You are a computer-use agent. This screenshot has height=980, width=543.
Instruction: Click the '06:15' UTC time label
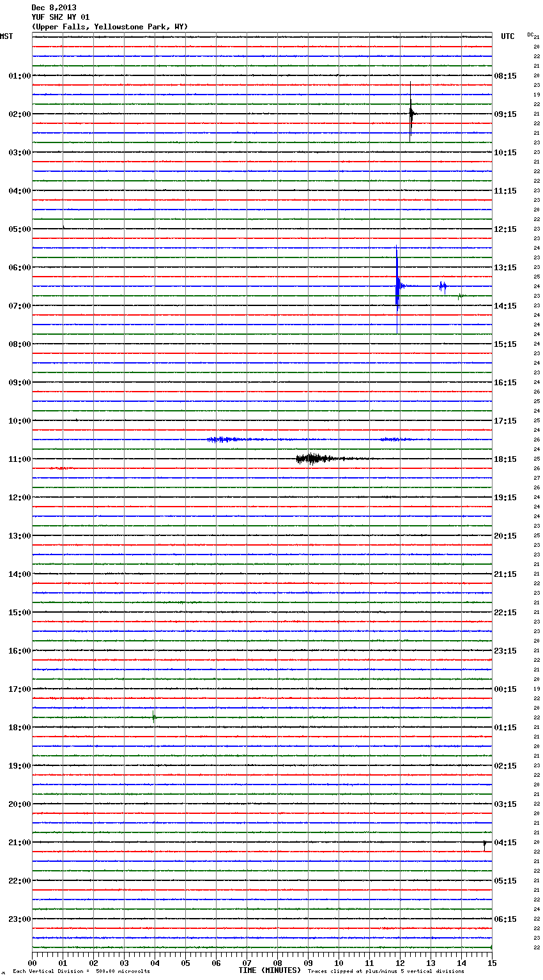(x=505, y=919)
